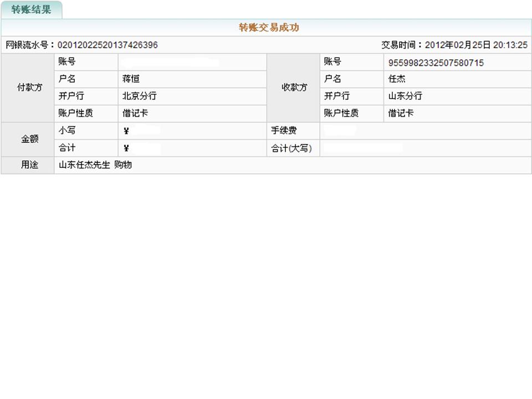This screenshot has width=532, height=399.
Task: Click the payer name 蒋恒
Action: tap(131, 79)
